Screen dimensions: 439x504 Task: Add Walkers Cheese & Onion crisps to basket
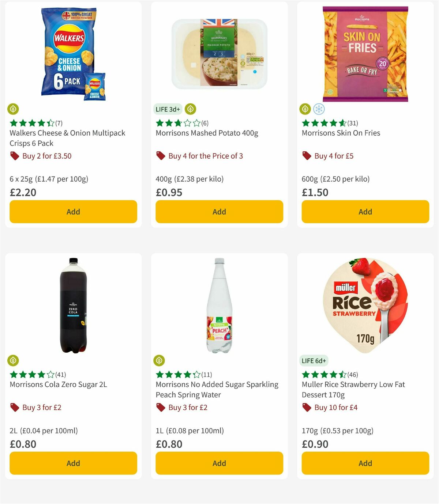pos(73,212)
